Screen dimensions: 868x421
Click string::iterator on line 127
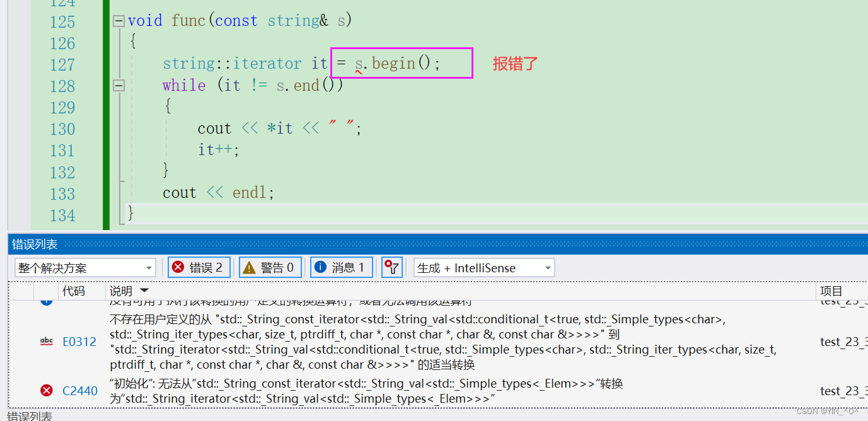tap(232, 64)
